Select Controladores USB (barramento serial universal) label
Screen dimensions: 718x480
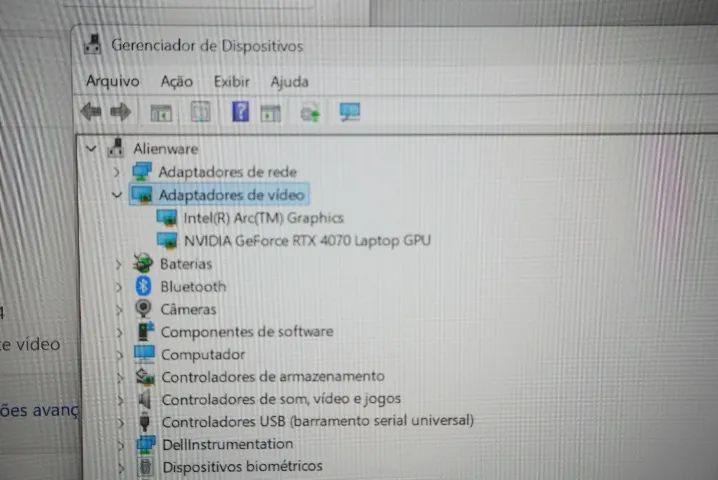318,421
